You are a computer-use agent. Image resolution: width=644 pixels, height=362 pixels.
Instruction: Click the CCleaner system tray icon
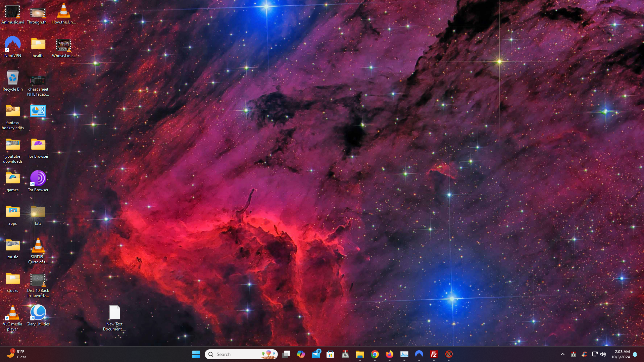pyautogui.click(x=584, y=354)
